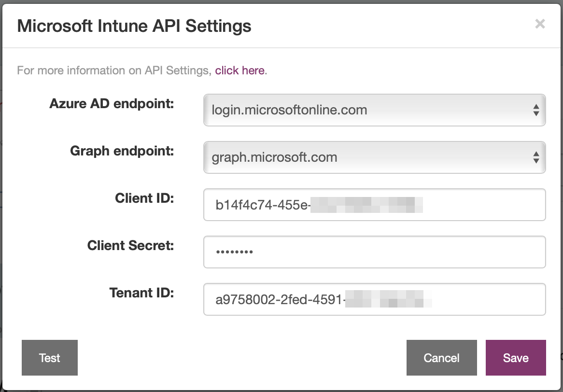
Task: Click the 'Graph endpoint:' label
Action: pyautogui.click(x=122, y=151)
